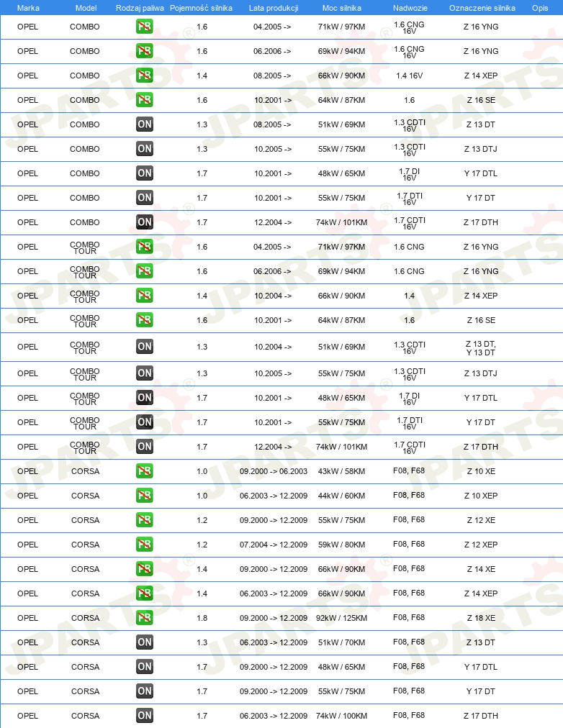
Task: Click the Moc silnika column header
Action: click(341, 8)
